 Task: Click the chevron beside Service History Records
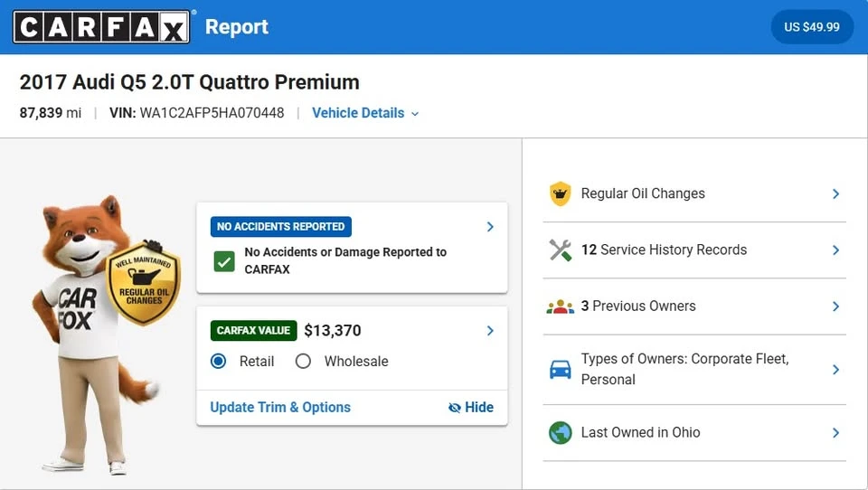point(835,250)
